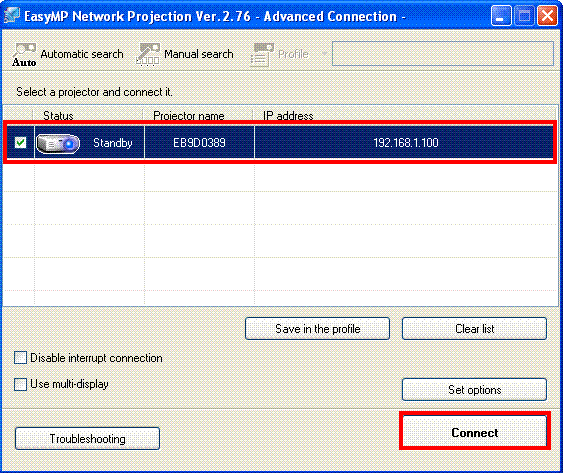The height and width of the screenshot is (473, 563).
Task: Click the Manual search icon
Action: tap(148, 54)
